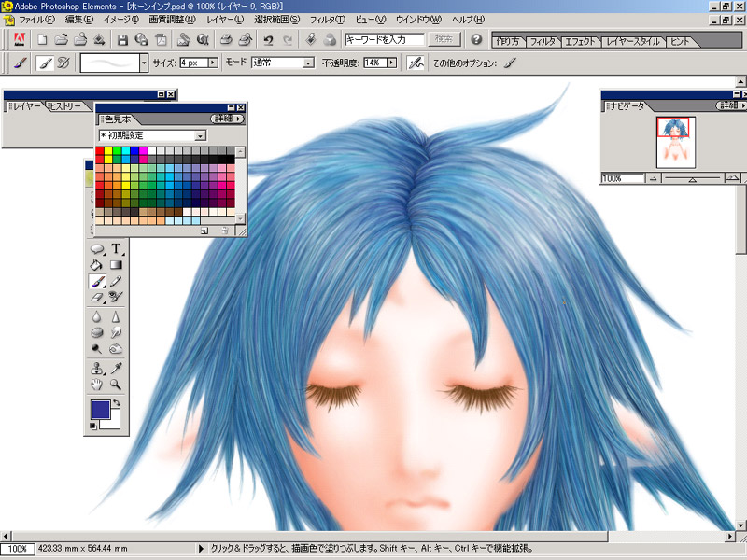
Task: Open the ファイル menu
Action: click(x=36, y=20)
